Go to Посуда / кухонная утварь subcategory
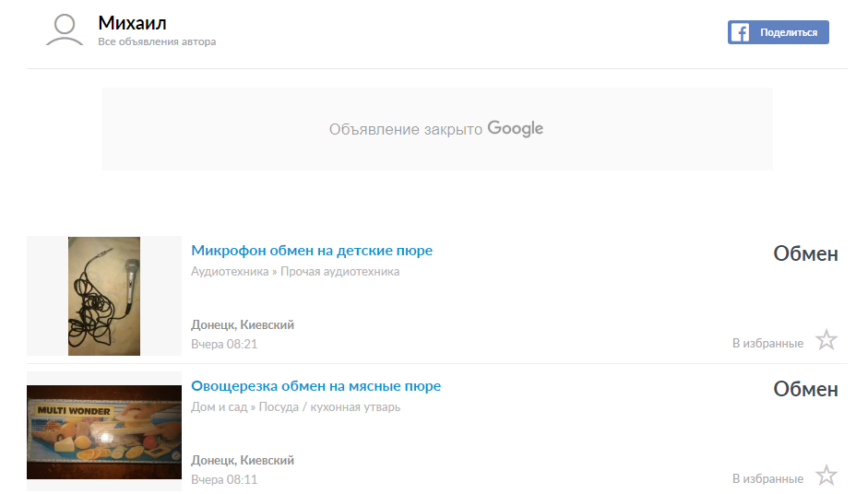This screenshot has width=868, height=494. (329, 406)
